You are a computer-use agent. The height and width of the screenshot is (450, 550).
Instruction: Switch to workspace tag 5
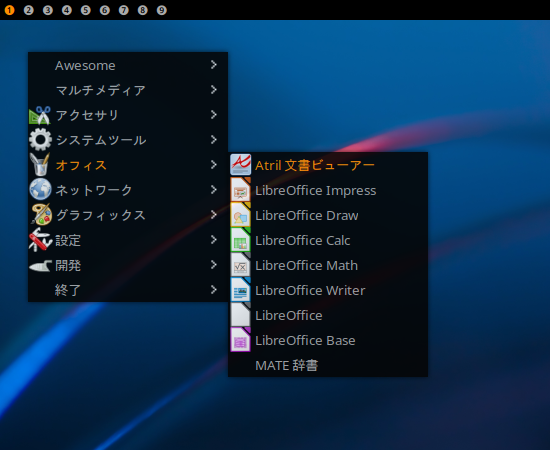pos(85,10)
